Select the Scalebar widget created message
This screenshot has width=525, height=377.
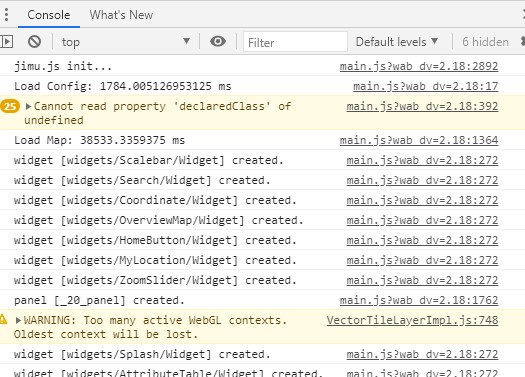pos(149,160)
